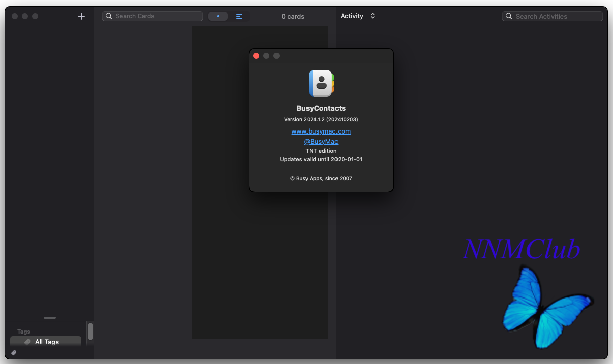613x364 pixels.
Task: Close the About BusyContacts dialog
Action: tap(256, 56)
